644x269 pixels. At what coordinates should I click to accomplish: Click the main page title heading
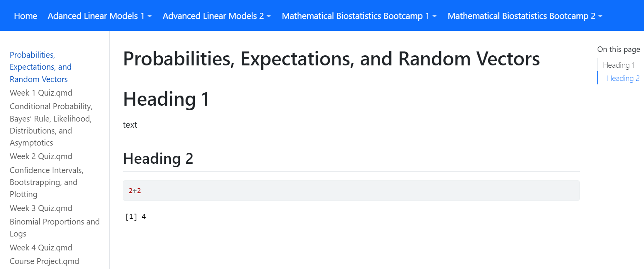[331, 59]
